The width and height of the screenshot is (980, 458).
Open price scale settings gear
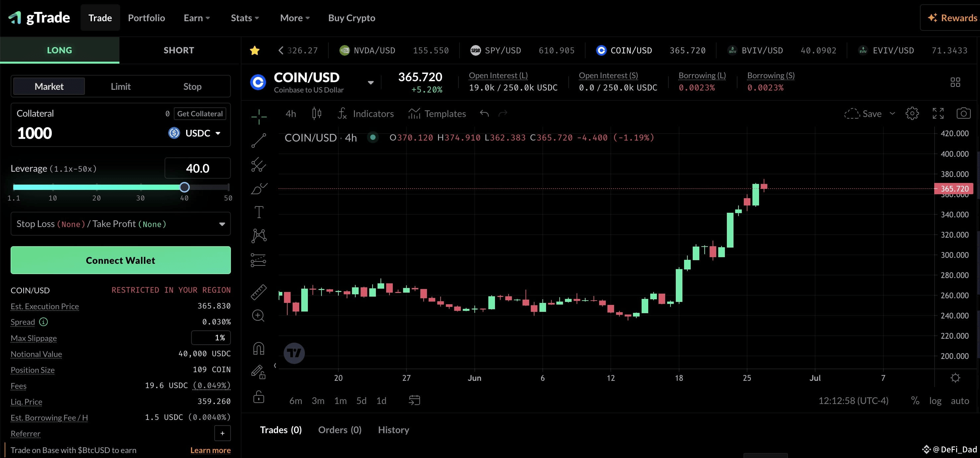click(x=955, y=378)
